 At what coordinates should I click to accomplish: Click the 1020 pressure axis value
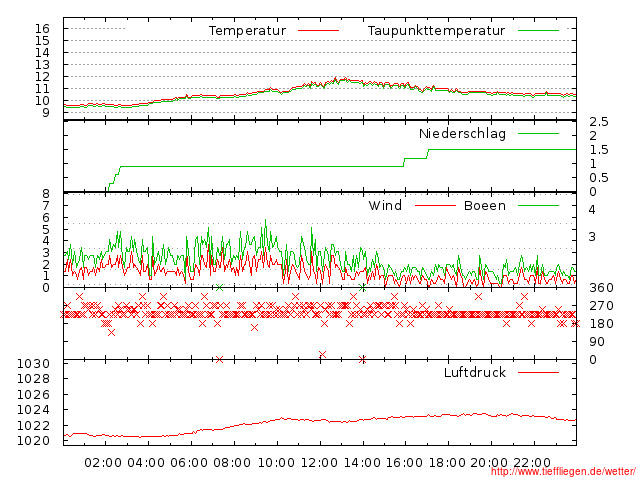pyautogui.click(x=33, y=441)
